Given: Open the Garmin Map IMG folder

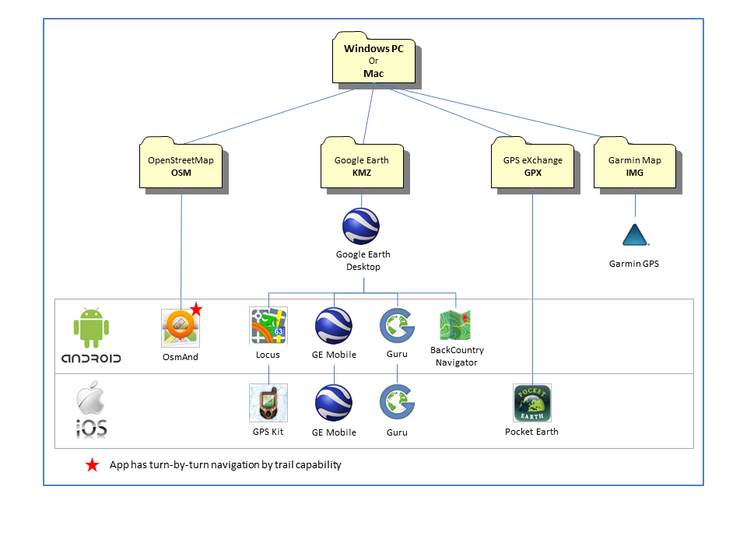Looking at the screenshot, I should [x=634, y=164].
